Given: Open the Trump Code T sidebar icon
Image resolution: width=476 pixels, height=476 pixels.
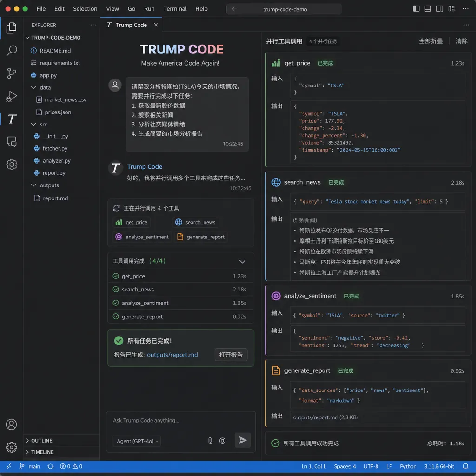Looking at the screenshot, I should click(12, 119).
